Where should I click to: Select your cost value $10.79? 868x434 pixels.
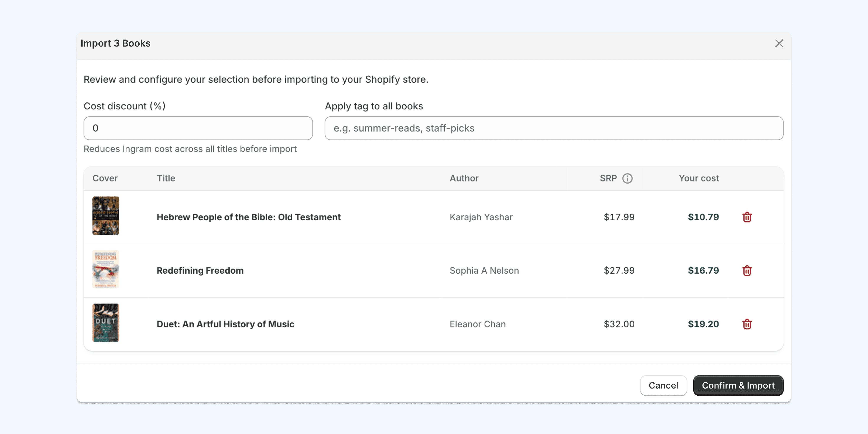pyautogui.click(x=703, y=217)
